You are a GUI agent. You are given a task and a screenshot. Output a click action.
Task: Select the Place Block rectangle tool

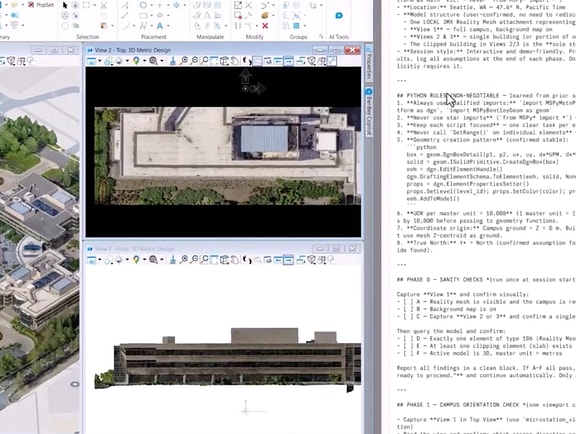click(x=143, y=15)
